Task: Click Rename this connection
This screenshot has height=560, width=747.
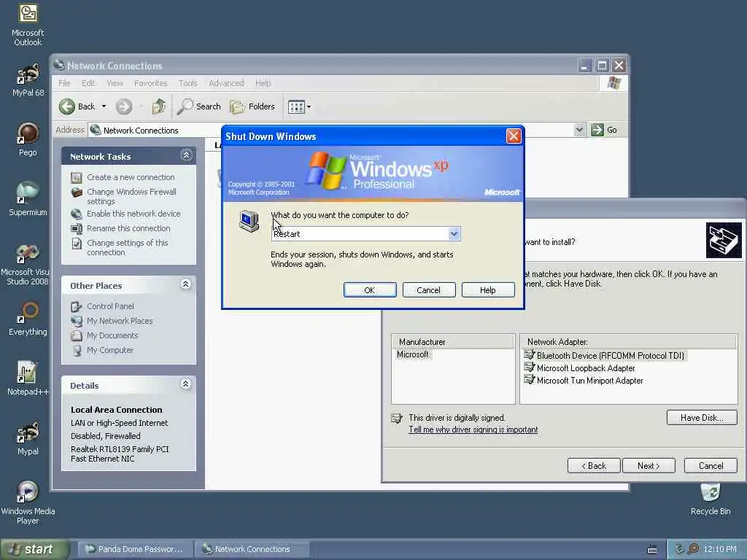Action: (x=128, y=228)
